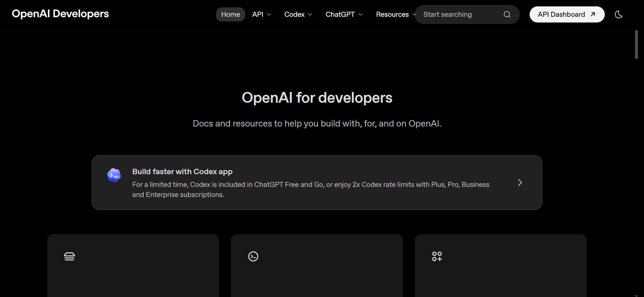Click the magnifier search icon
This screenshot has width=644, height=297.
tap(507, 14)
